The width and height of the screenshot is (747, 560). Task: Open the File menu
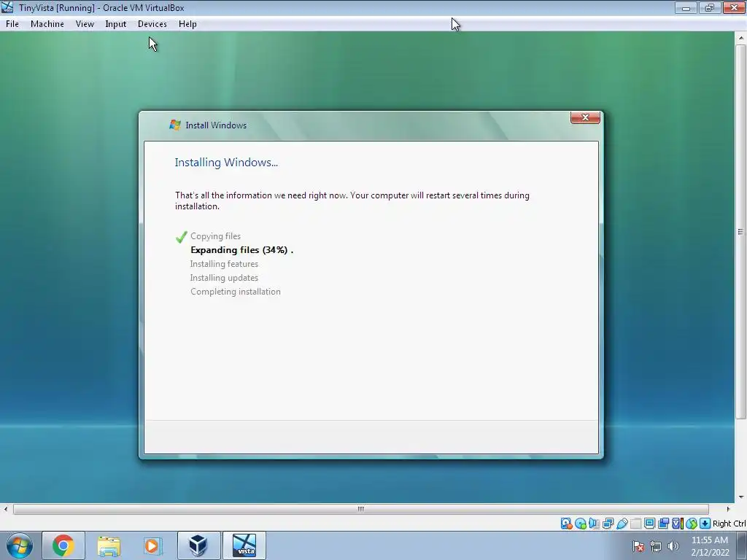point(12,24)
